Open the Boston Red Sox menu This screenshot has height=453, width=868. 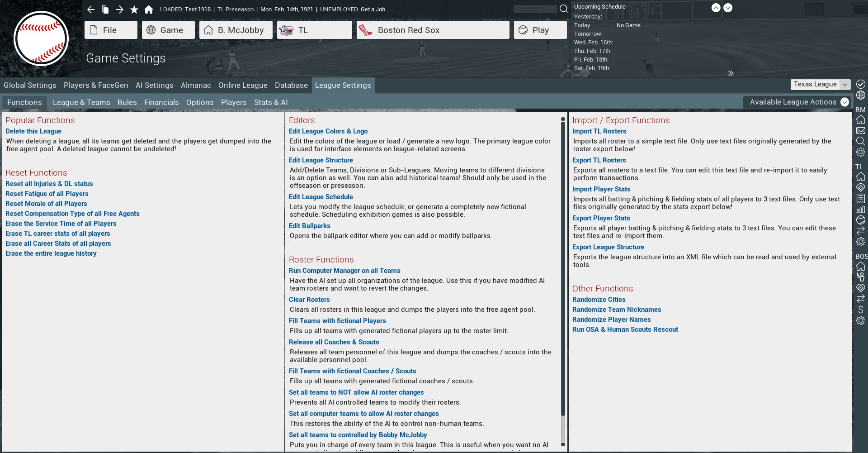[x=433, y=30]
